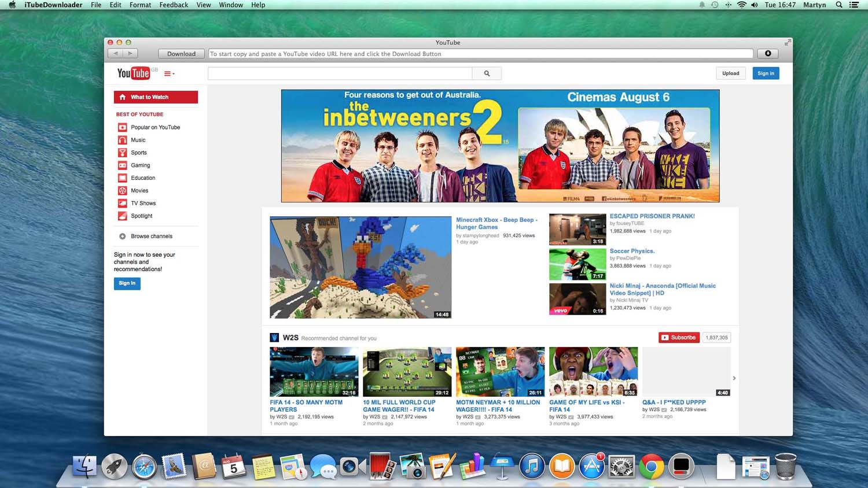Open iBooks from the dock
This screenshot has height=488, width=868.
click(561, 467)
